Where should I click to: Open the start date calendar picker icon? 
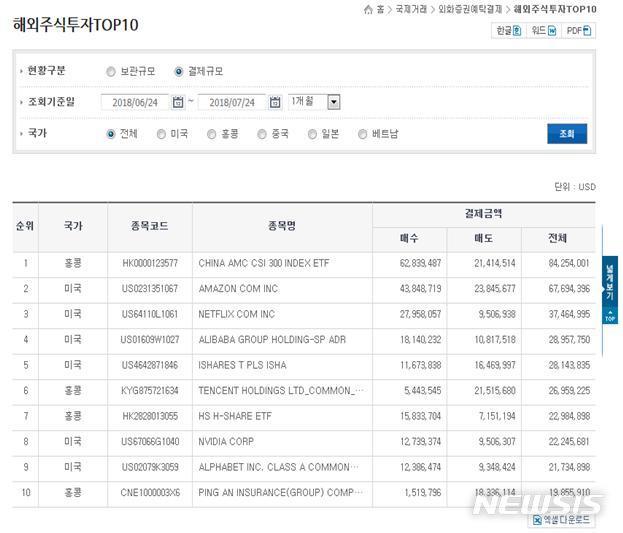click(x=178, y=102)
